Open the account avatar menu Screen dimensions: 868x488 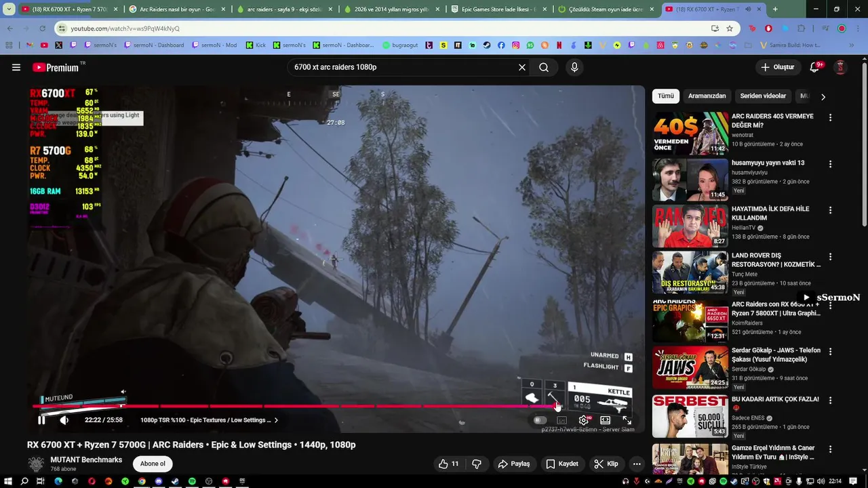point(840,67)
